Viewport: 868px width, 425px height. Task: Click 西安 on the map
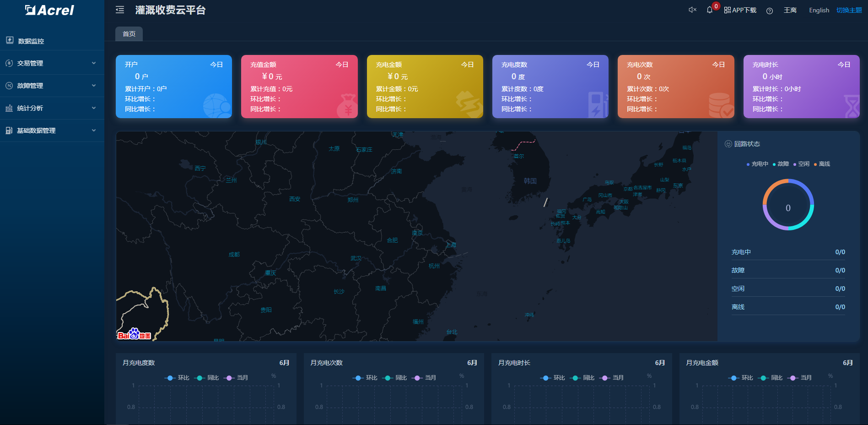tap(295, 199)
